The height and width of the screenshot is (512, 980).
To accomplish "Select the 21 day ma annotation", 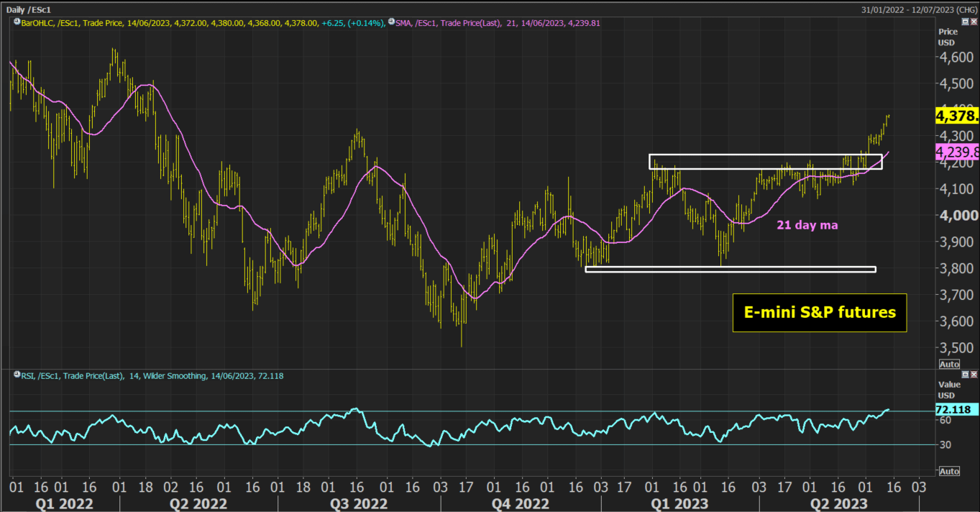I will (x=807, y=225).
